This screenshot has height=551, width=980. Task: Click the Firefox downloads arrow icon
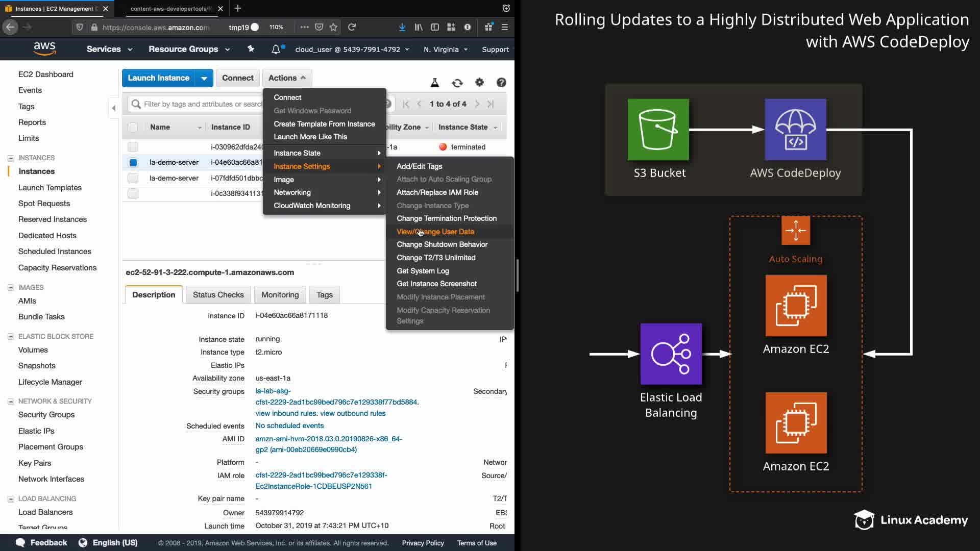point(402,27)
